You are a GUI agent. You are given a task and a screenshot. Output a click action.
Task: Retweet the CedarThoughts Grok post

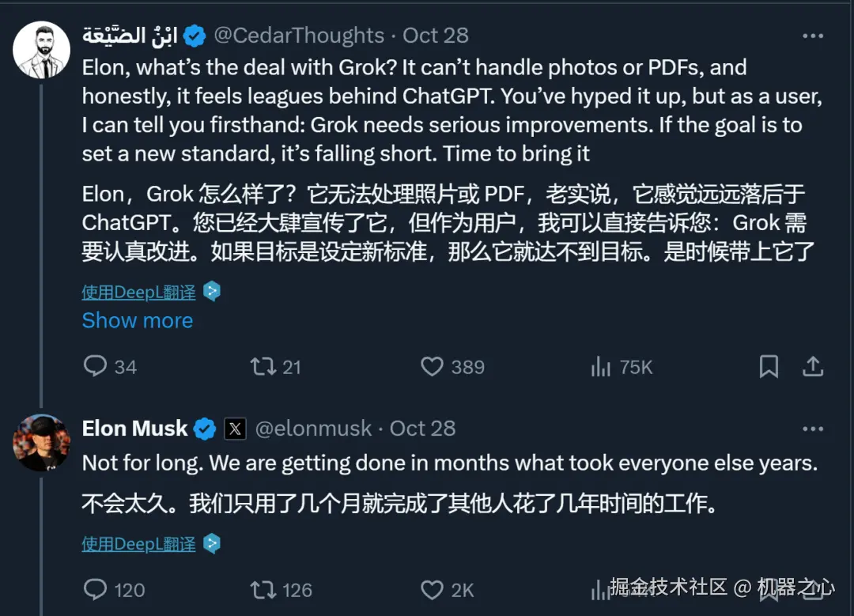(263, 366)
